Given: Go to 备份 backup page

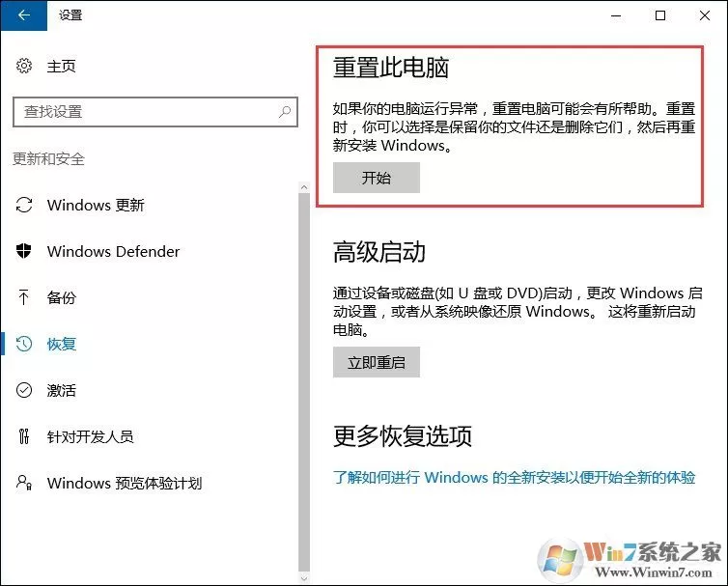Looking at the screenshot, I should pyautogui.click(x=61, y=297).
